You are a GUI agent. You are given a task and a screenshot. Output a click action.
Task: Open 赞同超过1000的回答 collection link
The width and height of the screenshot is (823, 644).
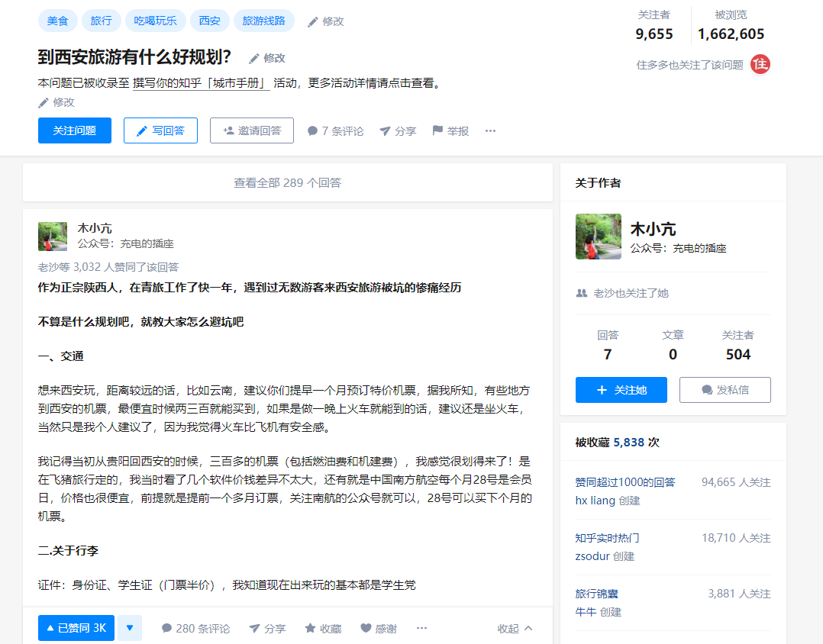pyautogui.click(x=625, y=482)
